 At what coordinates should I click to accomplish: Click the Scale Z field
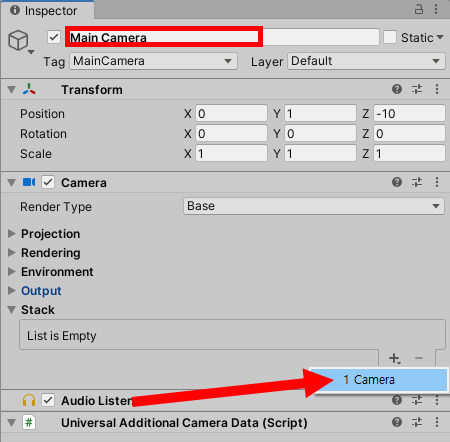click(x=409, y=153)
